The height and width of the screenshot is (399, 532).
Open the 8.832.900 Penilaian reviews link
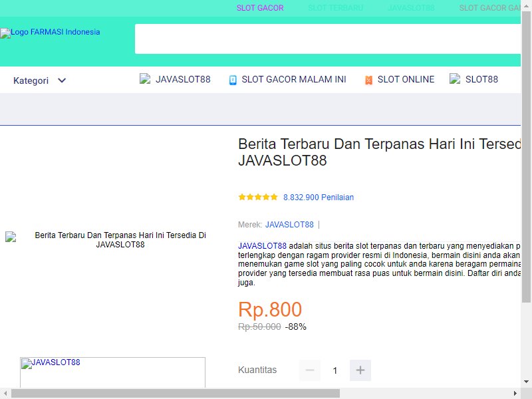[319, 198]
